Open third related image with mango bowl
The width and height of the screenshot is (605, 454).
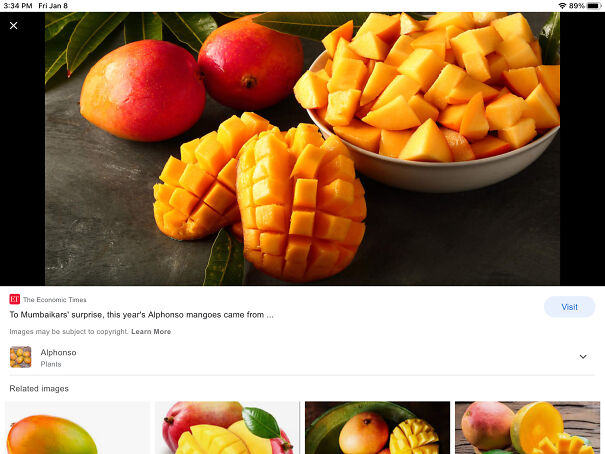click(x=377, y=427)
